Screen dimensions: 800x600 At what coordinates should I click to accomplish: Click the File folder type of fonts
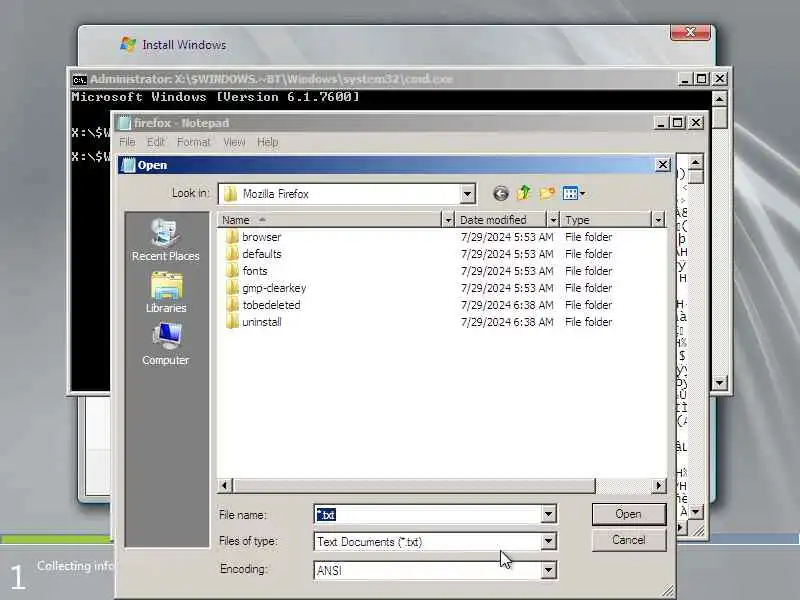point(588,270)
